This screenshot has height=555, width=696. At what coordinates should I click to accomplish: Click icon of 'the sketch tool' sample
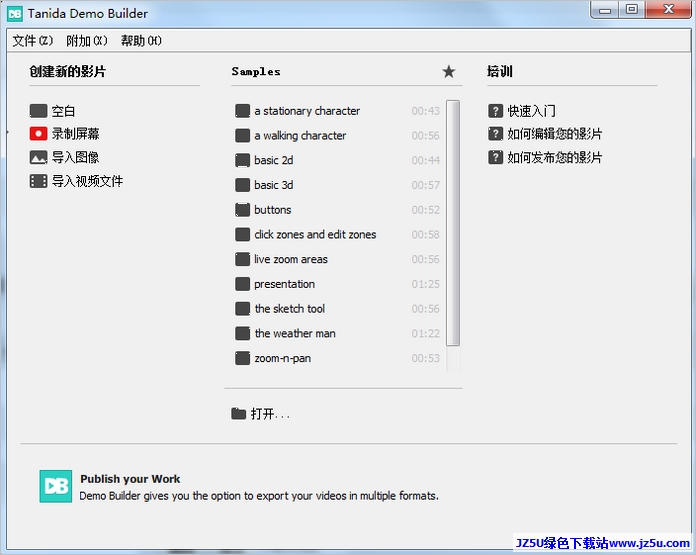point(242,309)
